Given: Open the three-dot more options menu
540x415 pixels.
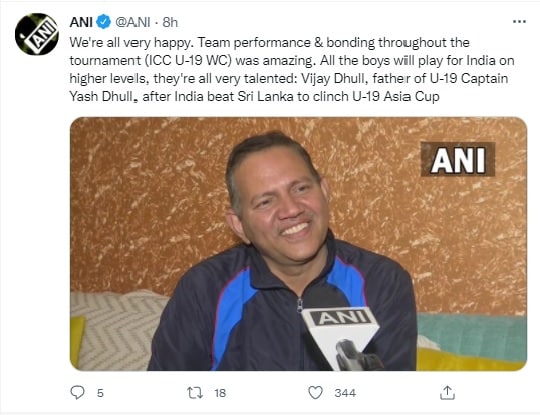Looking at the screenshot, I should pos(519,22).
